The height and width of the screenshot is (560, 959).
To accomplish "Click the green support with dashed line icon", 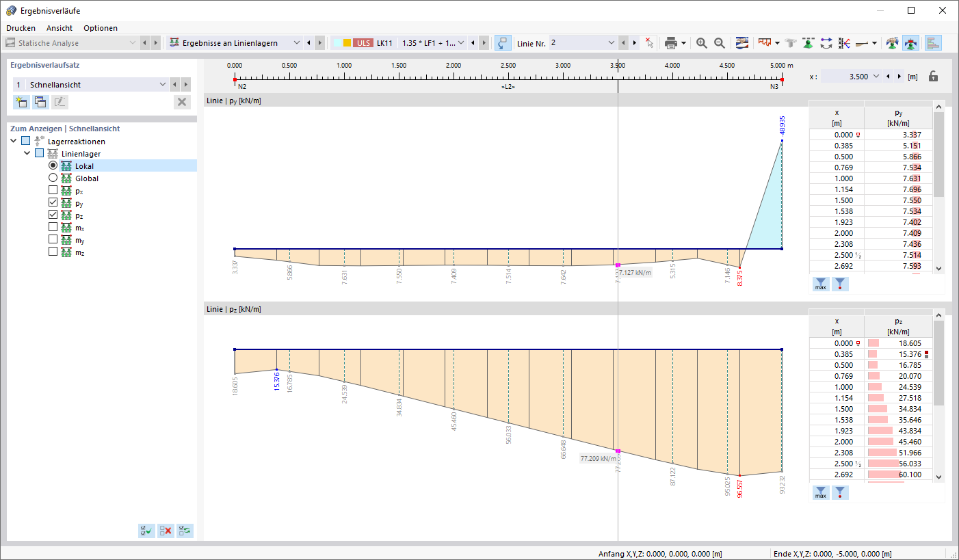I will pos(809,42).
